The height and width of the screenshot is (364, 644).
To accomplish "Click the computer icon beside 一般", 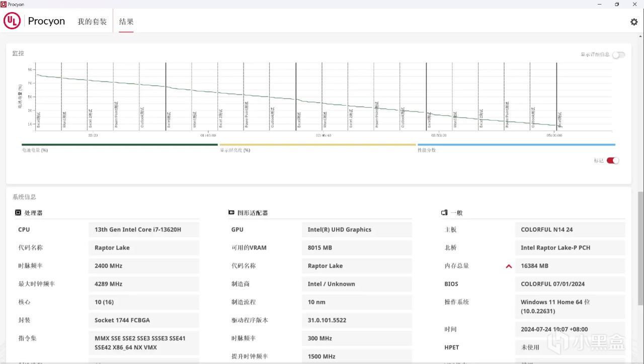I will click(x=444, y=213).
